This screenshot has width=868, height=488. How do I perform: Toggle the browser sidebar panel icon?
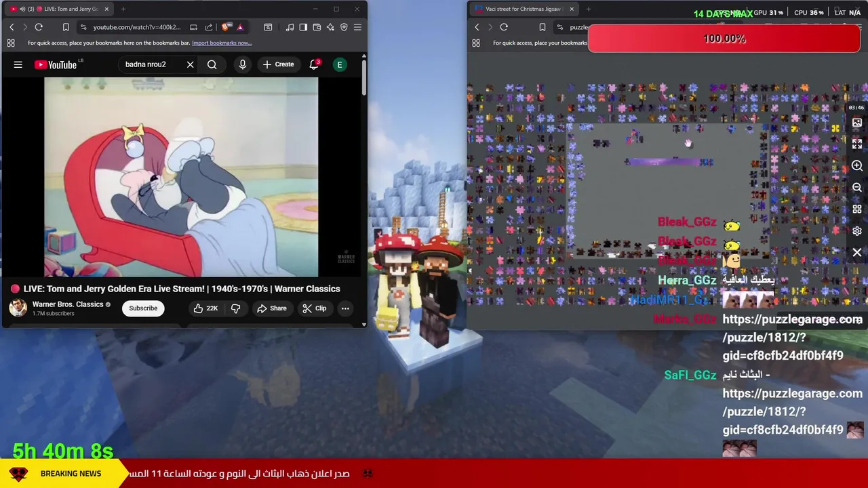pyautogui.click(x=303, y=27)
